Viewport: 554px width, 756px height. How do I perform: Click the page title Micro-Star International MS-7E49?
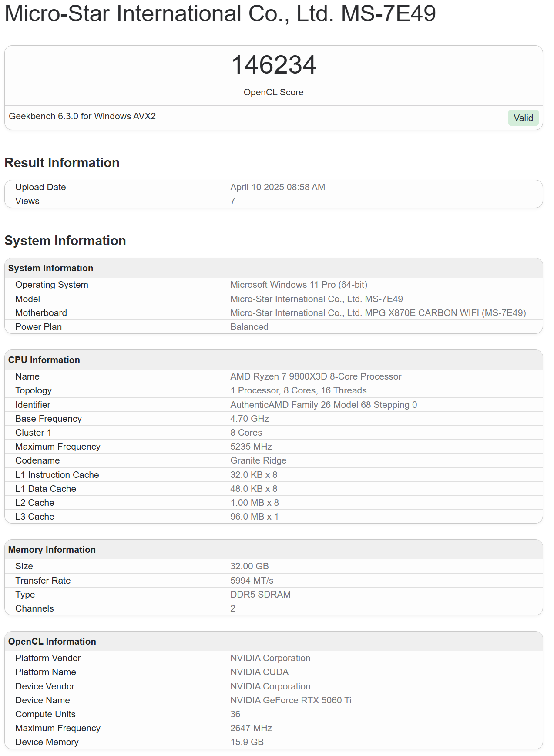coord(220,13)
